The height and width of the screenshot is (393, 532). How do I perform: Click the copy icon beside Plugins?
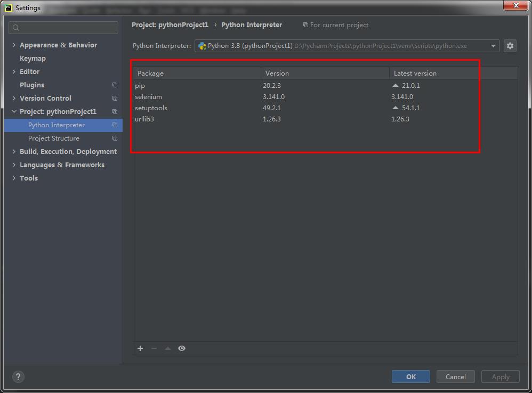(x=115, y=85)
